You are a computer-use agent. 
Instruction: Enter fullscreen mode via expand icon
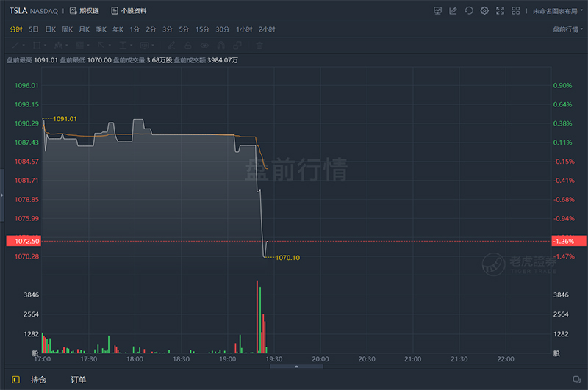tap(501, 11)
